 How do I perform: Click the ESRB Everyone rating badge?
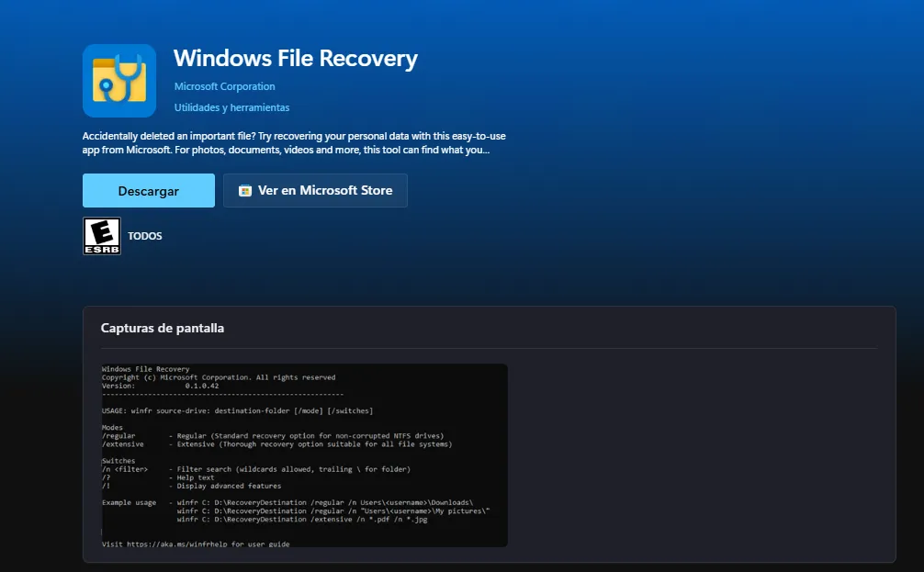click(102, 236)
